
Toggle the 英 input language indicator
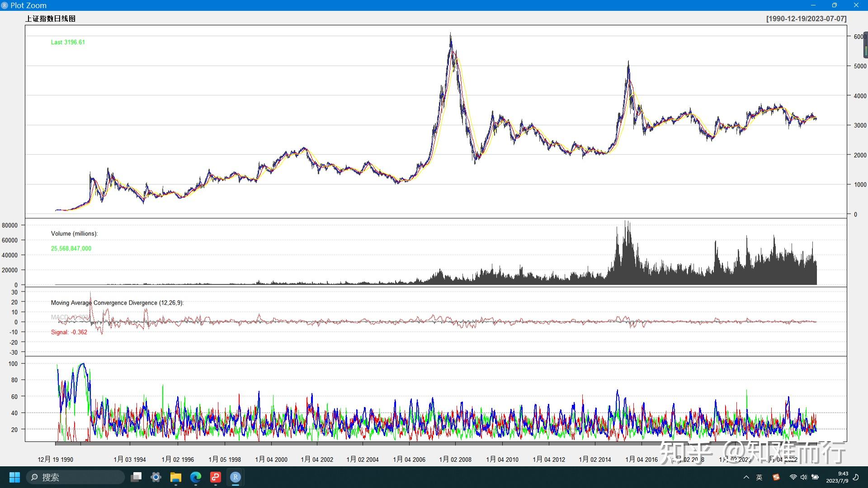(x=759, y=477)
